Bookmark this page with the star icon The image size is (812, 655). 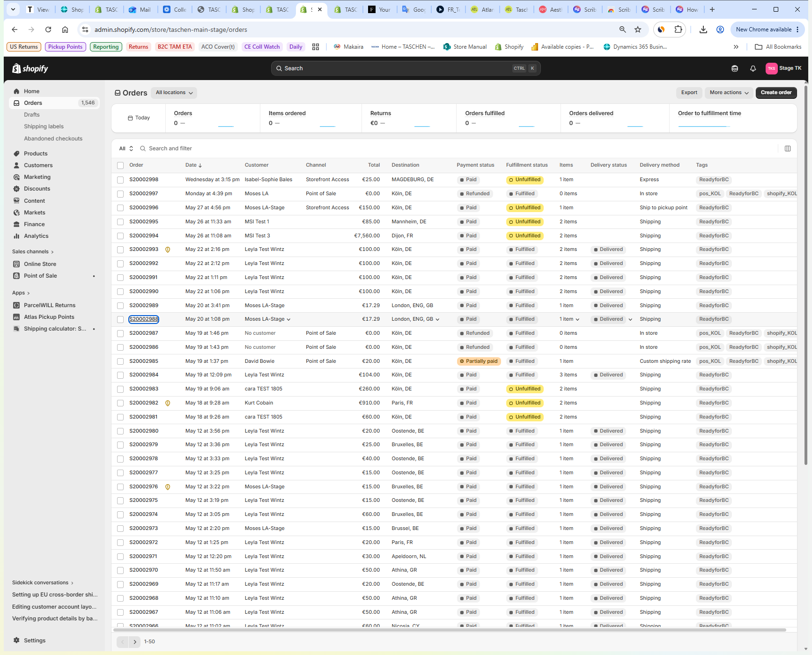pos(638,29)
